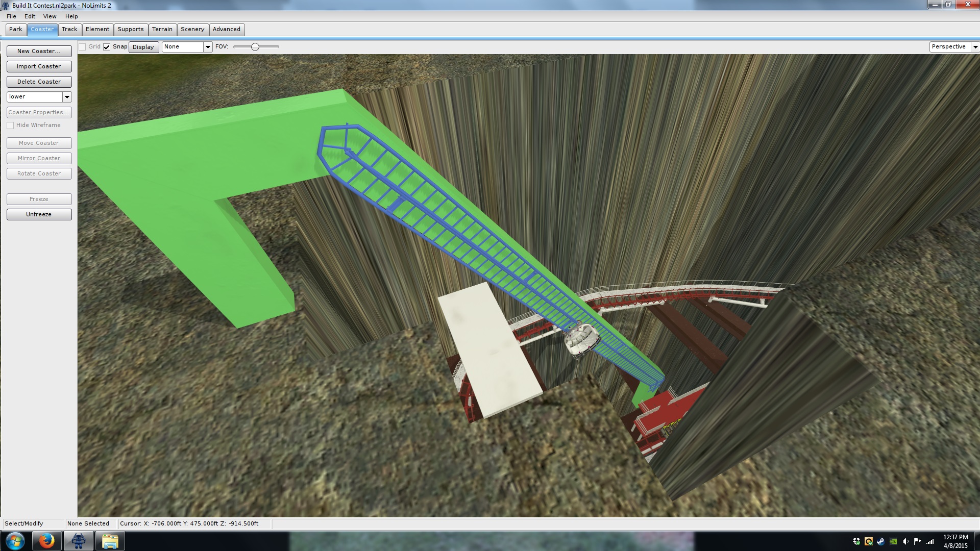Switch to the Supports tab
Screen dimensions: 980x551
[x=131, y=30]
